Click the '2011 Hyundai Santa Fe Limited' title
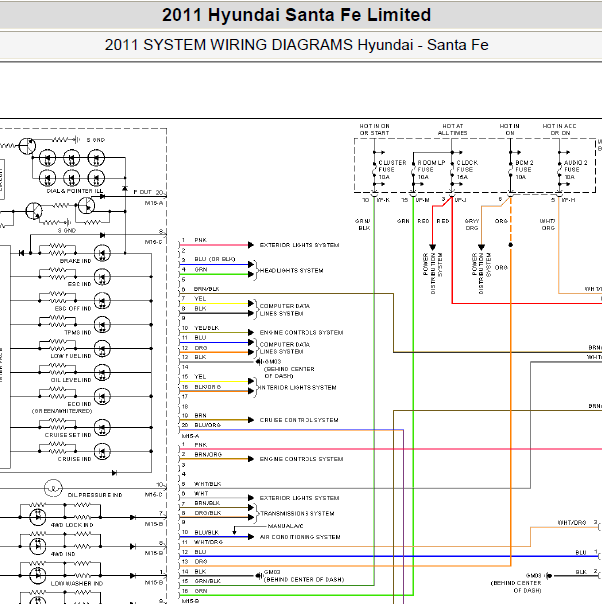The width and height of the screenshot is (602, 604). (x=296, y=15)
